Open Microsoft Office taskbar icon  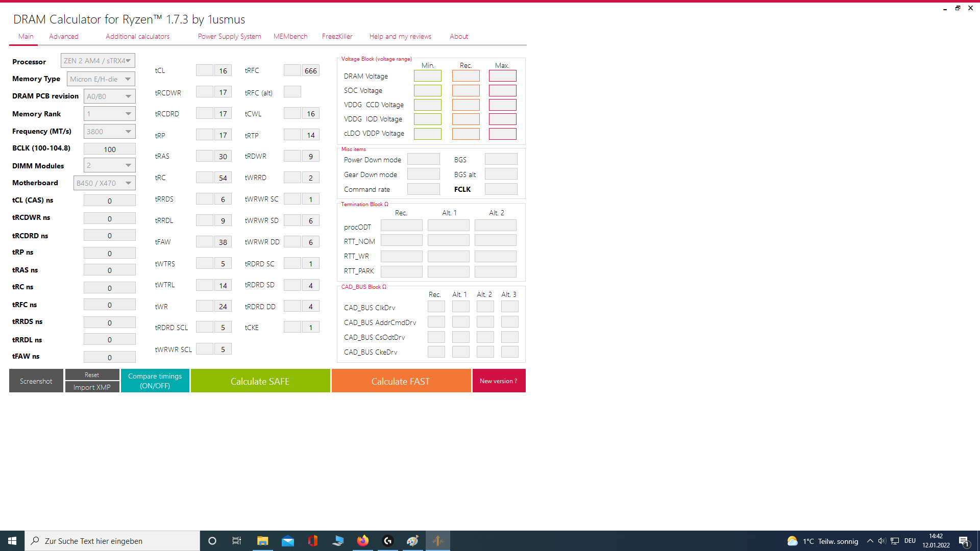coord(313,541)
